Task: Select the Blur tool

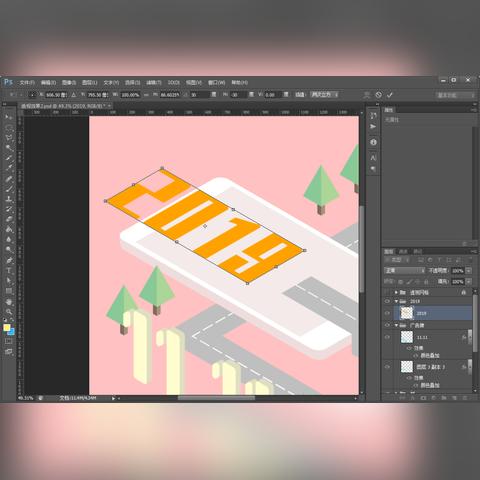Action: (x=9, y=239)
